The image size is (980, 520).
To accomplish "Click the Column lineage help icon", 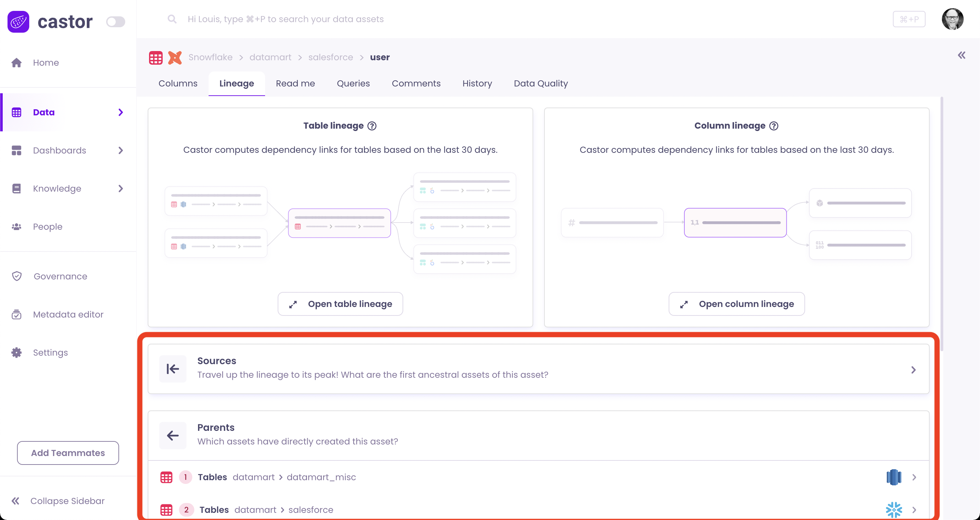I will pyautogui.click(x=774, y=126).
